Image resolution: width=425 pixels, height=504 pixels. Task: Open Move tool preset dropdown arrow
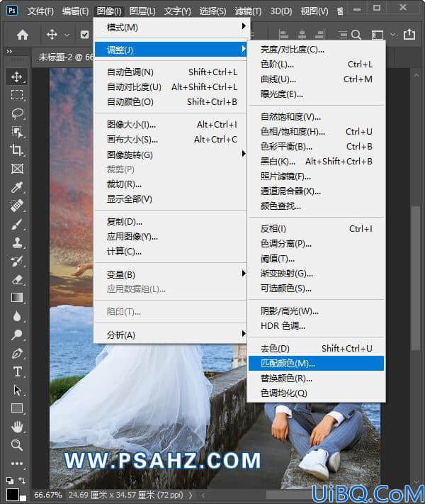tap(67, 35)
